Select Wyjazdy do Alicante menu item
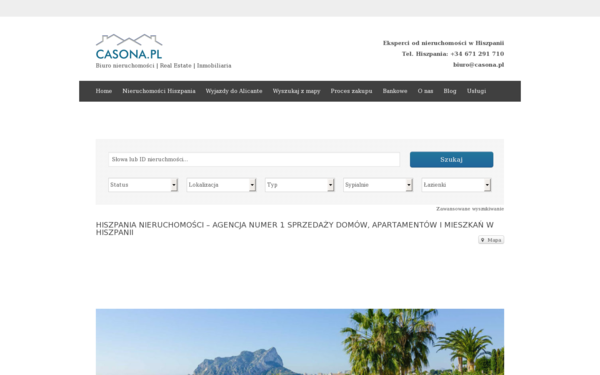 (x=234, y=91)
